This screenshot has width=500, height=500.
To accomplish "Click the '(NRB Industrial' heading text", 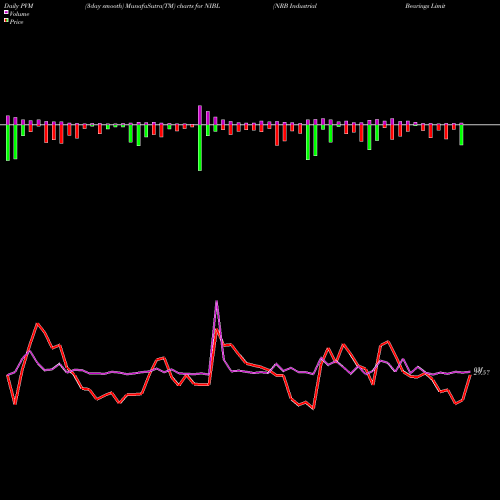I will pyautogui.click(x=295, y=6).
